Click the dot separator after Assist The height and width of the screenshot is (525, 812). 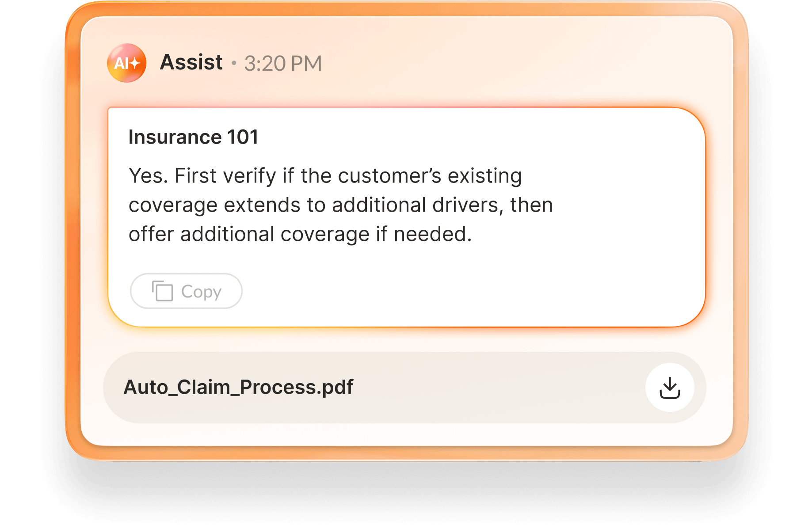coord(234,63)
